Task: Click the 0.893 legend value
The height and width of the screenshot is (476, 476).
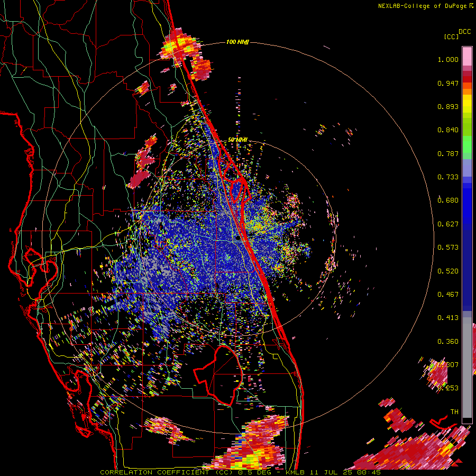Action: point(448,106)
